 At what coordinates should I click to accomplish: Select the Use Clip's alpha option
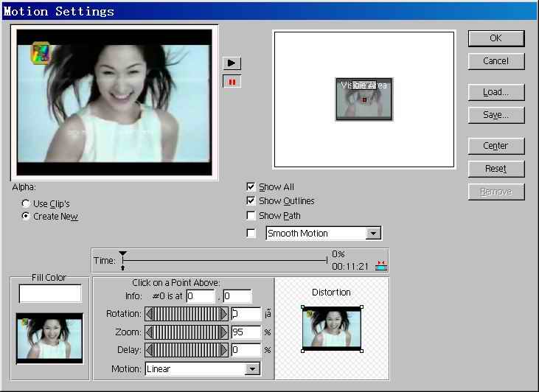coord(27,203)
